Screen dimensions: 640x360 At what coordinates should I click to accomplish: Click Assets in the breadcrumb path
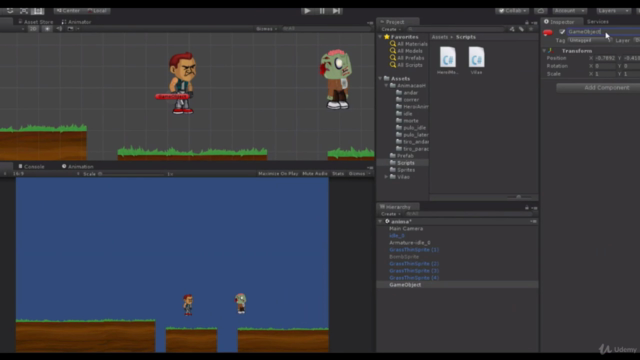pyautogui.click(x=440, y=37)
